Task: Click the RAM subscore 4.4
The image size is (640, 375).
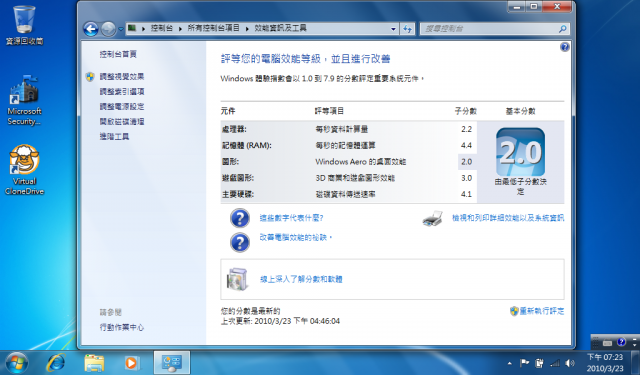Action: (x=467, y=145)
